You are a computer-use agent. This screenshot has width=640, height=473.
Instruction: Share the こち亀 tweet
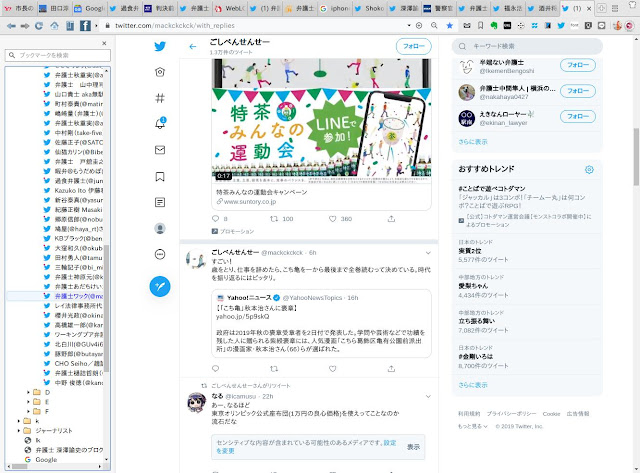coord(391,369)
